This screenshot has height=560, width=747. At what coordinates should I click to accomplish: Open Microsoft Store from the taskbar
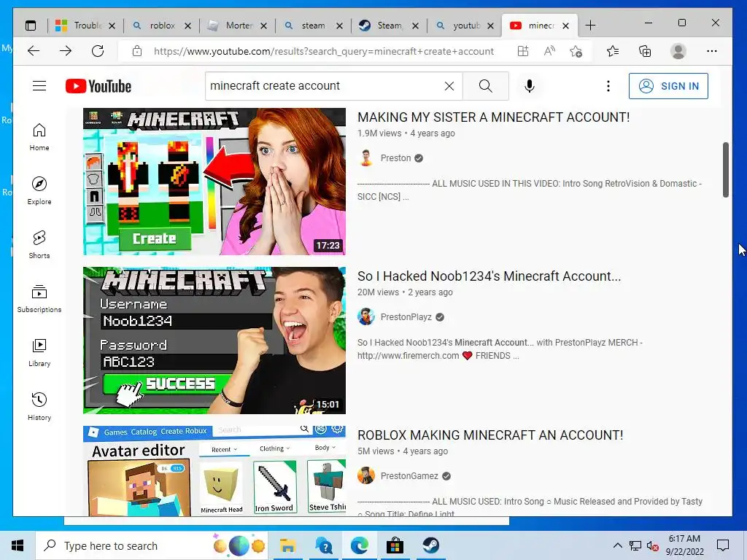pyautogui.click(x=395, y=545)
